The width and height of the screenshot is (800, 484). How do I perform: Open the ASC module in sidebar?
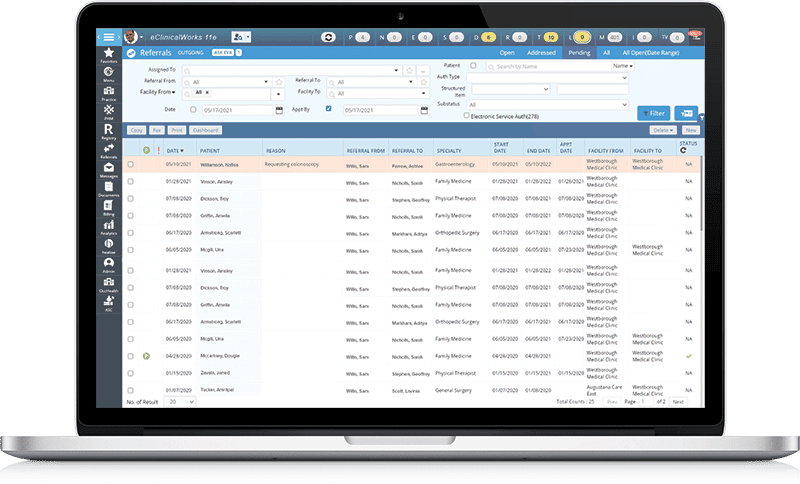tap(109, 303)
